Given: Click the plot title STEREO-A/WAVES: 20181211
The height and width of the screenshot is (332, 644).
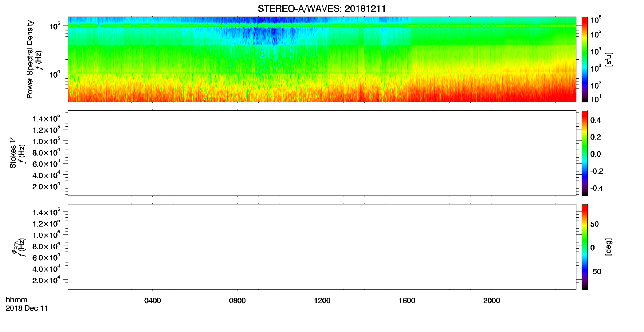Looking at the screenshot, I should 322,9.
